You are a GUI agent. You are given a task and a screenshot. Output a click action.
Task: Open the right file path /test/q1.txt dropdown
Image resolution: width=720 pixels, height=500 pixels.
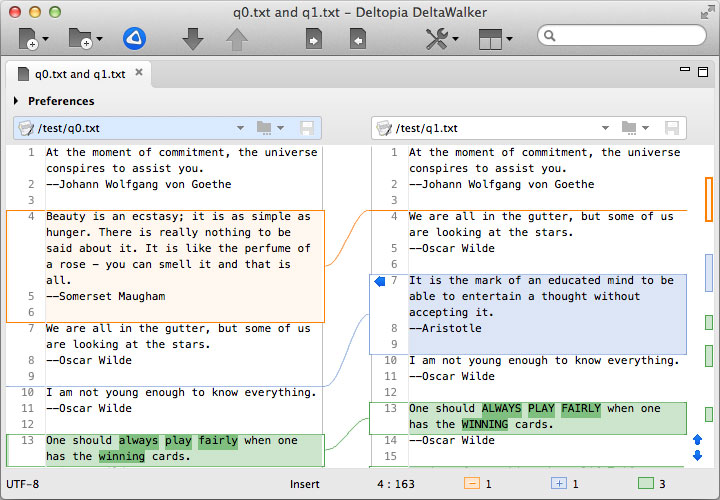(x=604, y=128)
